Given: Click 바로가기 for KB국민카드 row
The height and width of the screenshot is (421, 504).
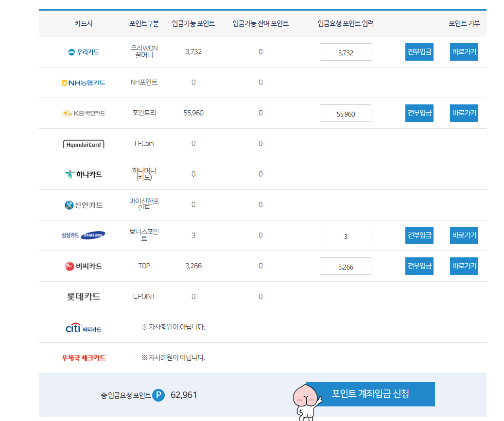Looking at the screenshot, I should coord(464,113).
